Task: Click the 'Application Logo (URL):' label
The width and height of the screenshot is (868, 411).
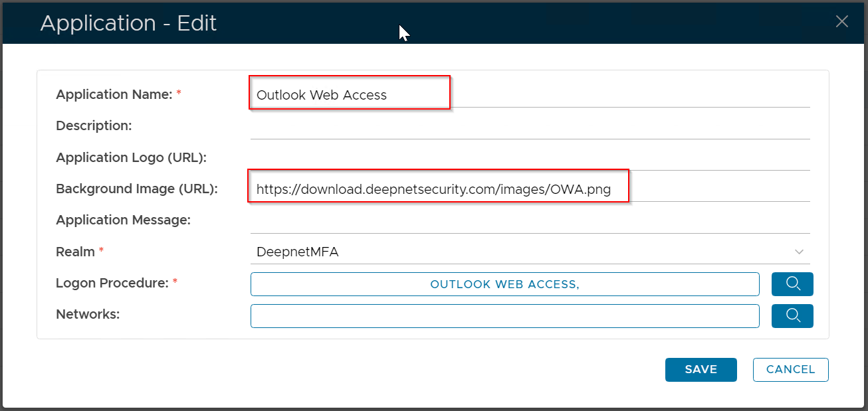Action: coord(132,157)
